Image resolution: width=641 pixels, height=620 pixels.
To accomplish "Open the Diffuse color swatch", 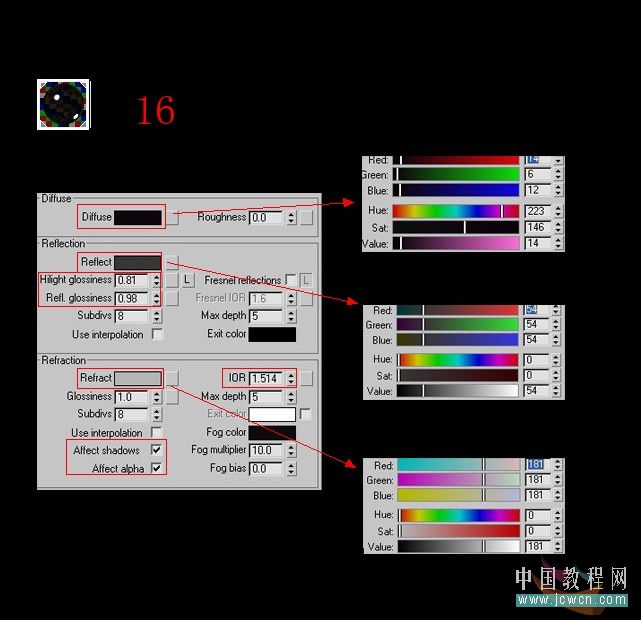I will (138, 217).
